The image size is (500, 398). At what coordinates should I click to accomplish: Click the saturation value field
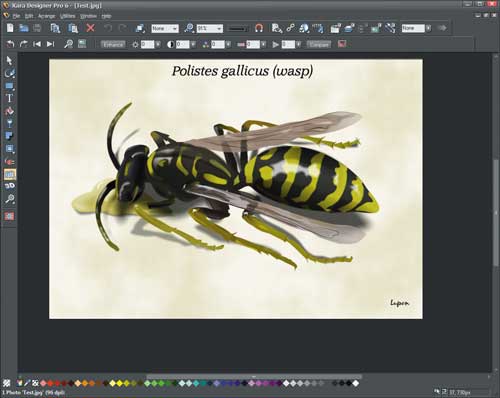[218, 44]
